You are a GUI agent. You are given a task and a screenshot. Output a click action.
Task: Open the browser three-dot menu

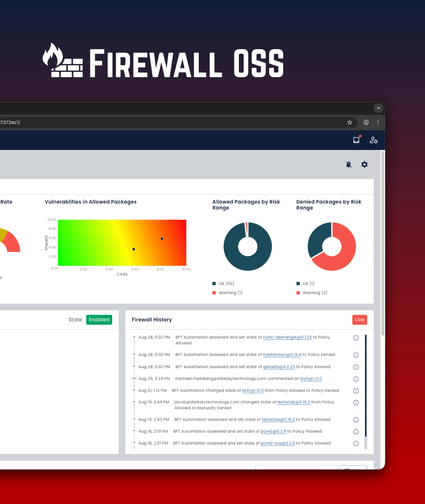coord(378,122)
